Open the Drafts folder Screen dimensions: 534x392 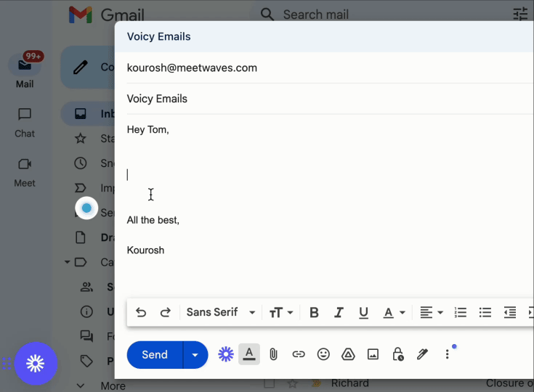tap(94, 237)
